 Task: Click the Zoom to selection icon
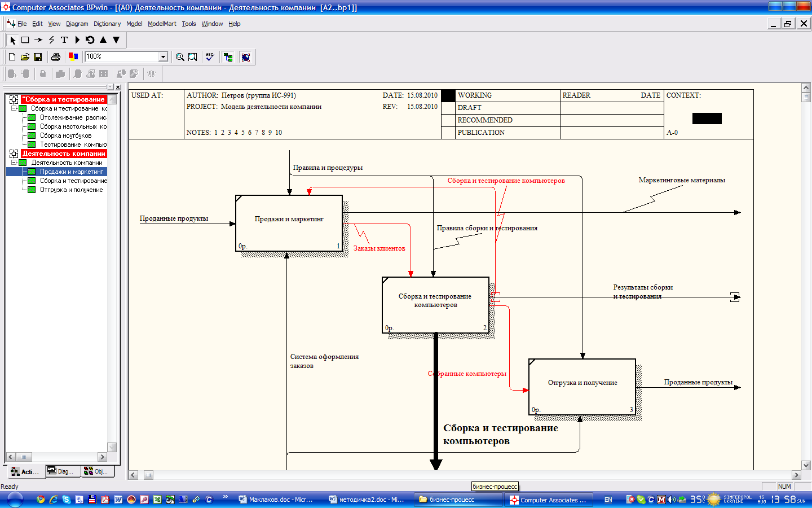click(x=193, y=56)
